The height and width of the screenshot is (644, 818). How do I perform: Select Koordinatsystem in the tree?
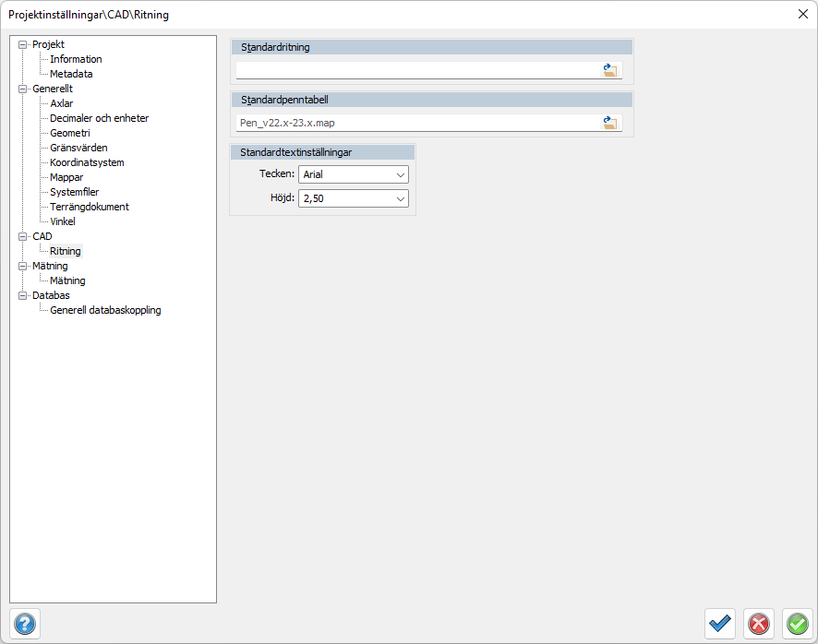click(x=87, y=162)
